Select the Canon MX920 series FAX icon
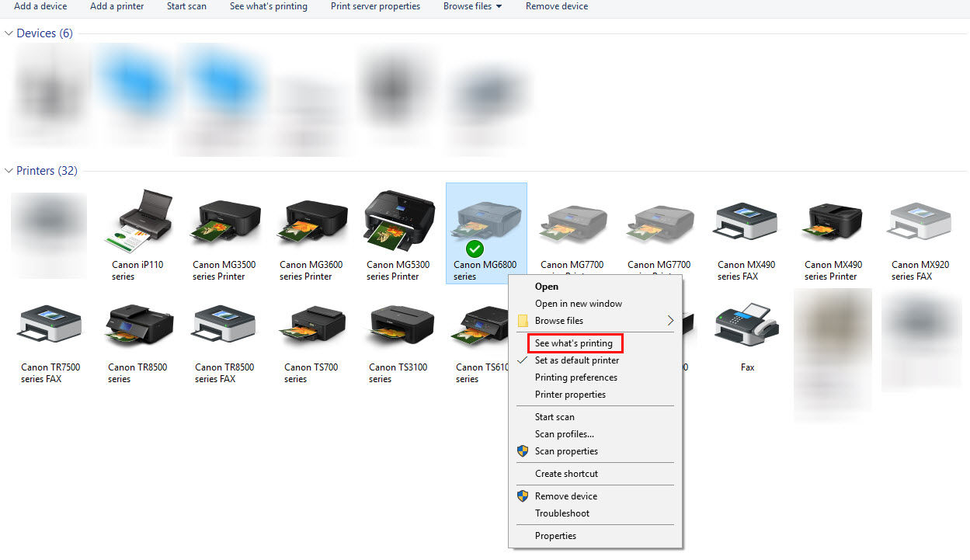The image size is (970, 560). [x=919, y=220]
